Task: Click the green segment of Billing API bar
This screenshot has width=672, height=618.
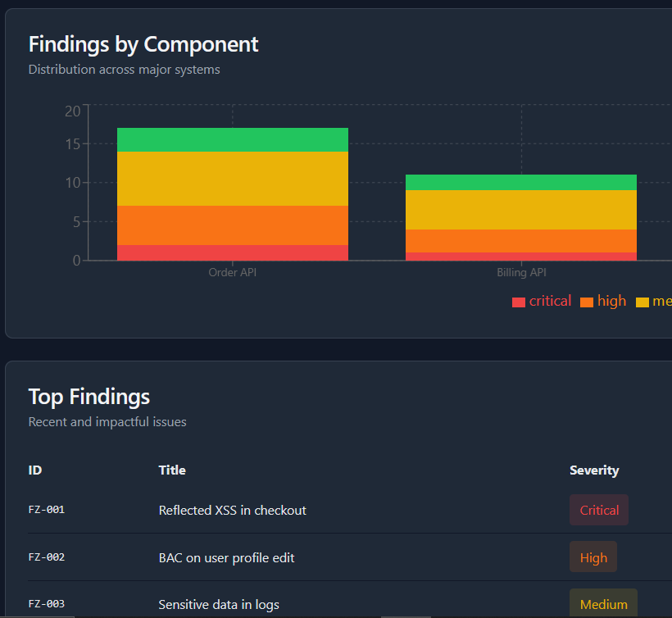Action: click(521, 183)
